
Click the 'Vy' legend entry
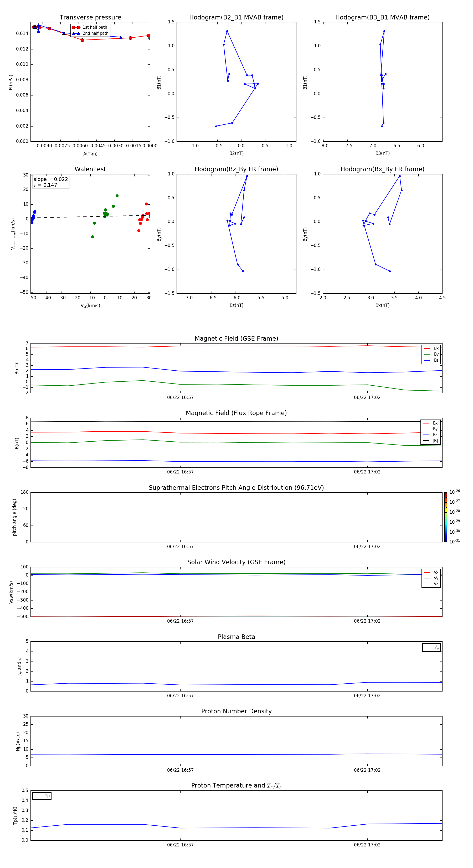(x=431, y=578)
